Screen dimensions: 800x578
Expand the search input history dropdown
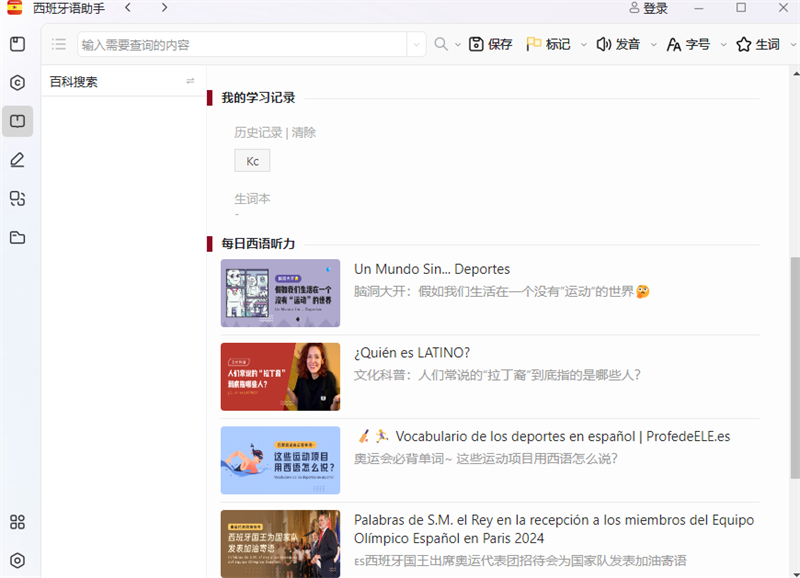click(x=416, y=44)
